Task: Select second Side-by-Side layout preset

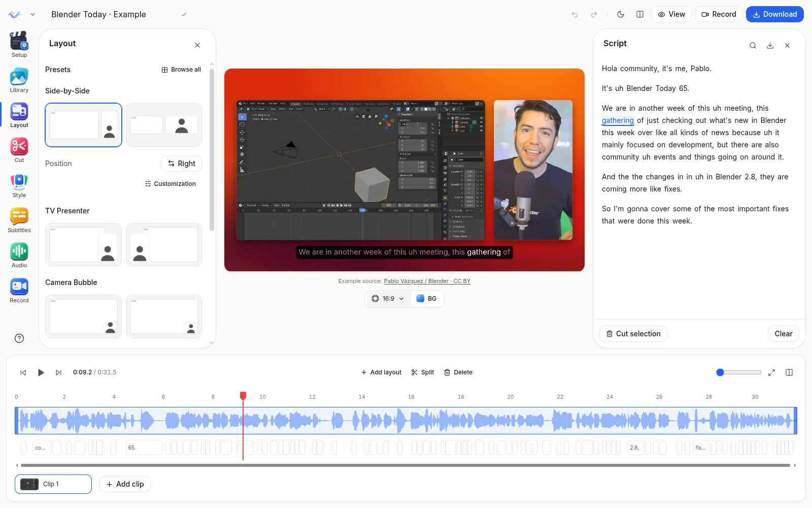Action: (x=164, y=125)
